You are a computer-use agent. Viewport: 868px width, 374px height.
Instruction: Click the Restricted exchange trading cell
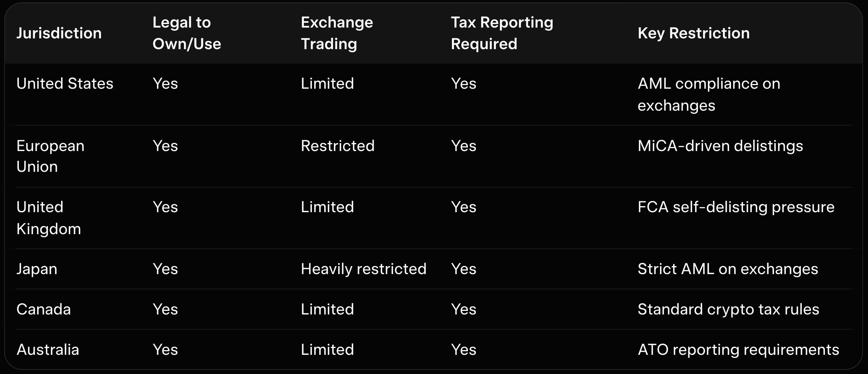pyautogui.click(x=337, y=146)
